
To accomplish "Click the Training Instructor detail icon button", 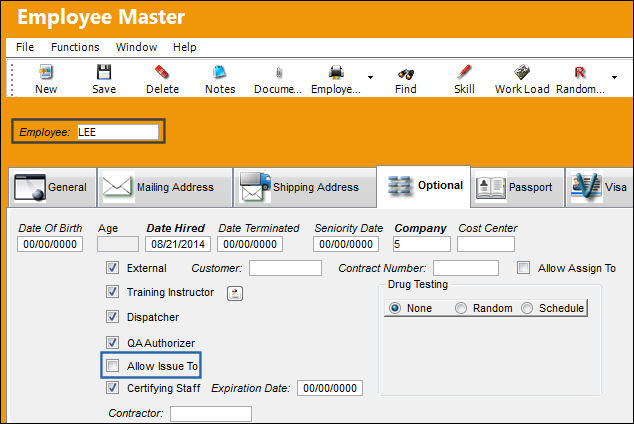I will click(235, 293).
